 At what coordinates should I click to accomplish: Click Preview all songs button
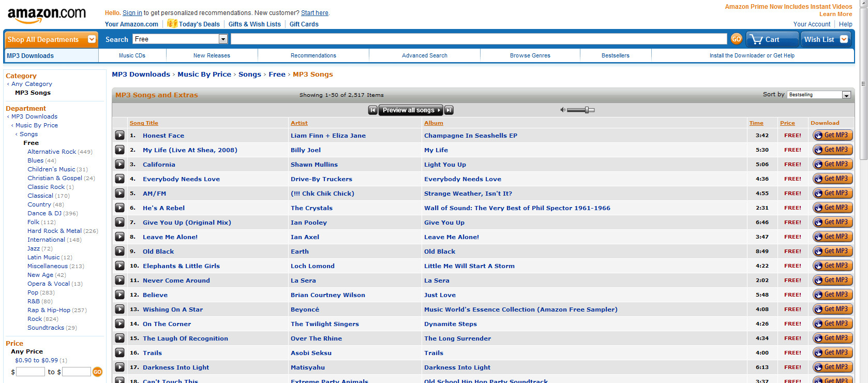[x=411, y=110]
